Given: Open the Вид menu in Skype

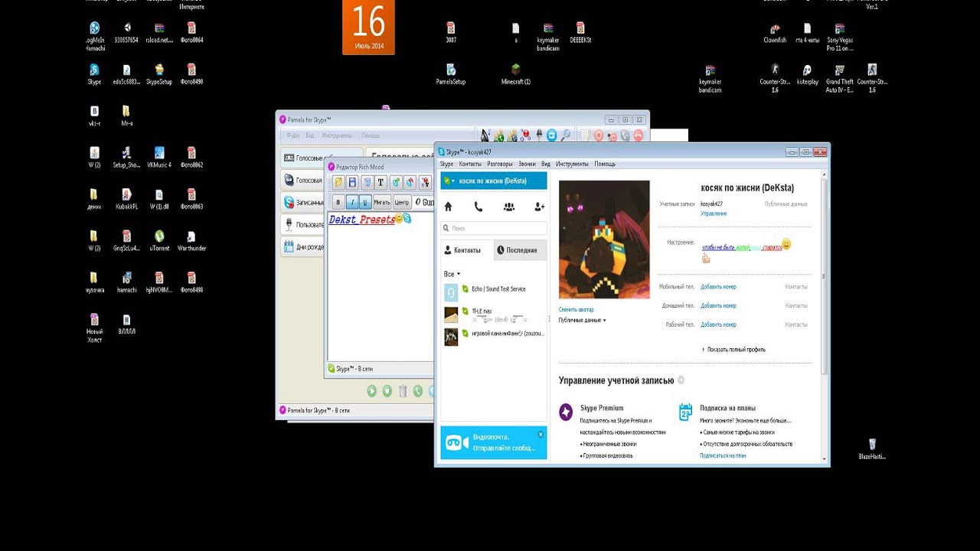Looking at the screenshot, I should (x=546, y=164).
